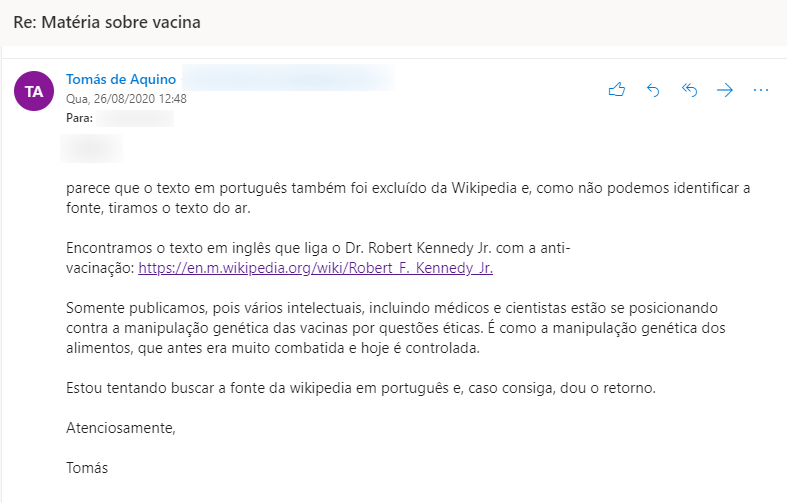Click the paragraph beginning 'Somente publicamos'

(396, 328)
